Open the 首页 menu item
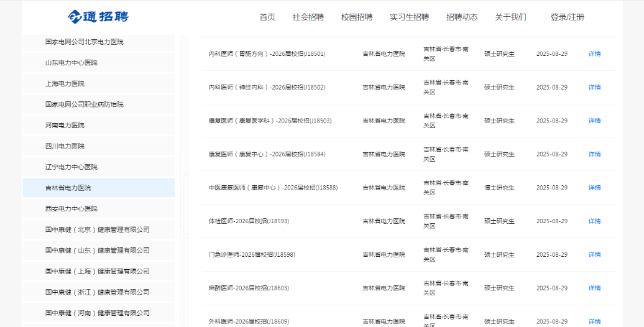This screenshot has width=644, height=327. (267, 17)
